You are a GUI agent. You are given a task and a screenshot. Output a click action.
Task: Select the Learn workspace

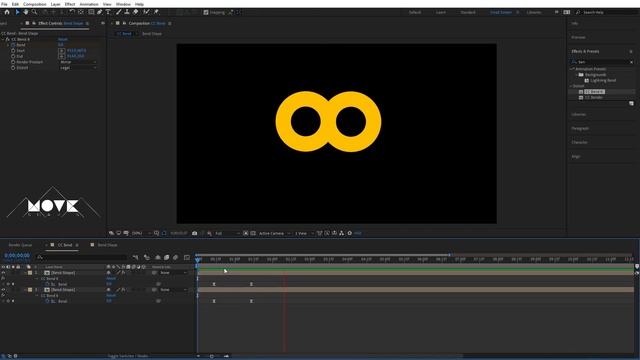(x=441, y=12)
